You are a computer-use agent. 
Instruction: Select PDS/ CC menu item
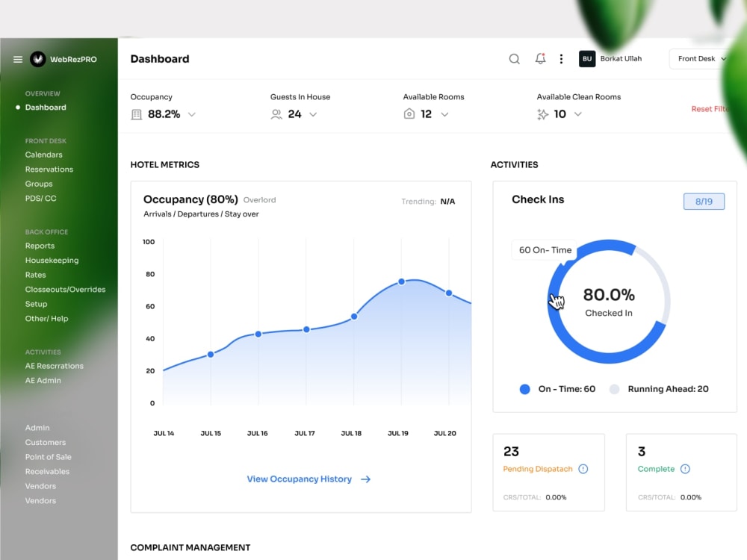[x=40, y=198]
